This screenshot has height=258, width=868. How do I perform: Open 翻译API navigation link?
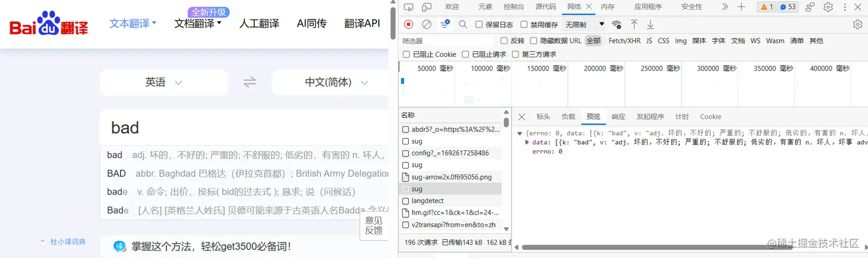click(362, 24)
